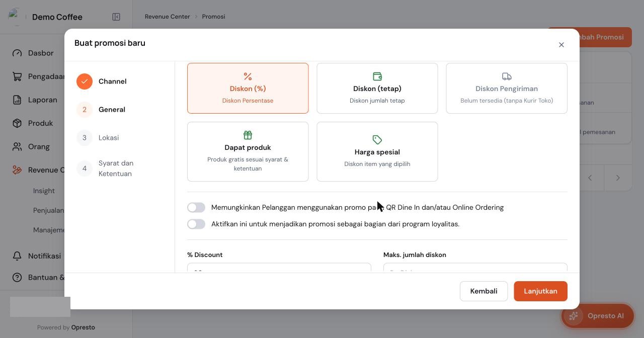Screen dimensions: 644x338
Task: Click the Lanjutkan button
Action: (540, 291)
